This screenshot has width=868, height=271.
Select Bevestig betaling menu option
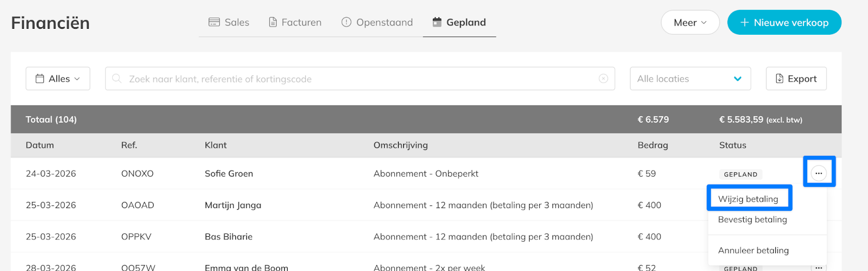coord(752,219)
